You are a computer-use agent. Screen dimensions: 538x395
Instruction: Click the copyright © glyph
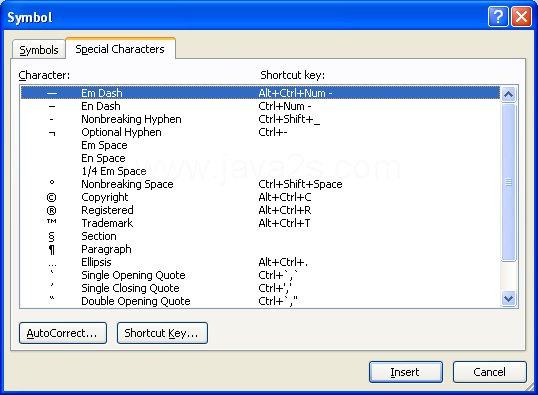point(51,198)
